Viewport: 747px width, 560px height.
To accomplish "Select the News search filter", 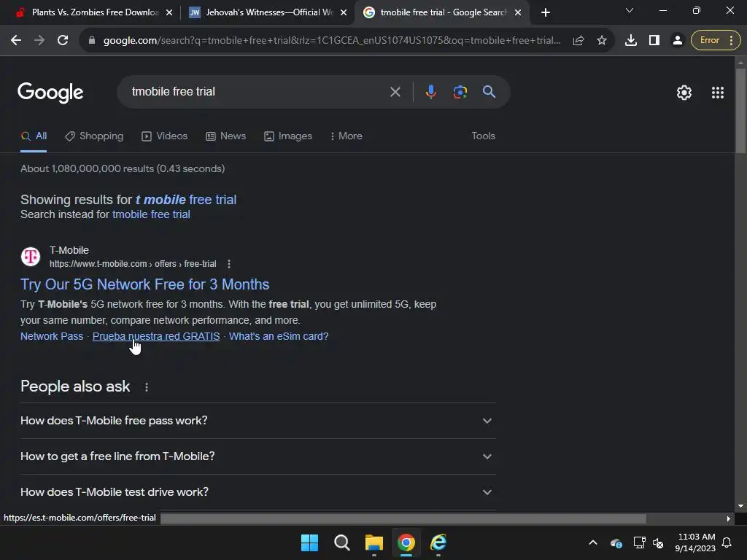I will coord(226,136).
